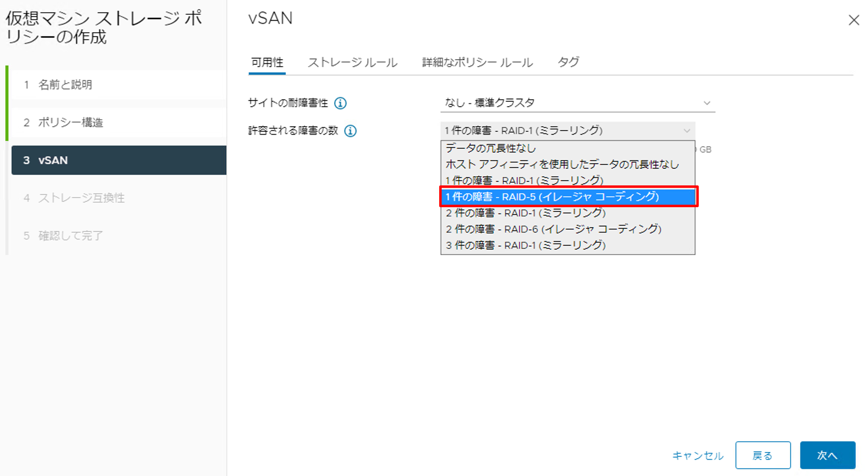Image resolution: width=868 pixels, height=476 pixels.
Task: Close the wizard with the X icon
Action: [853, 20]
